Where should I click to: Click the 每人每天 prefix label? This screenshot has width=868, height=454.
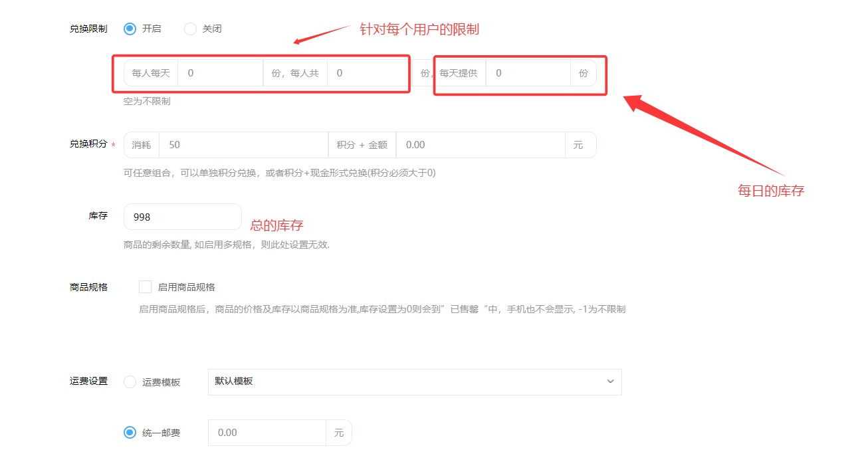point(151,73)
